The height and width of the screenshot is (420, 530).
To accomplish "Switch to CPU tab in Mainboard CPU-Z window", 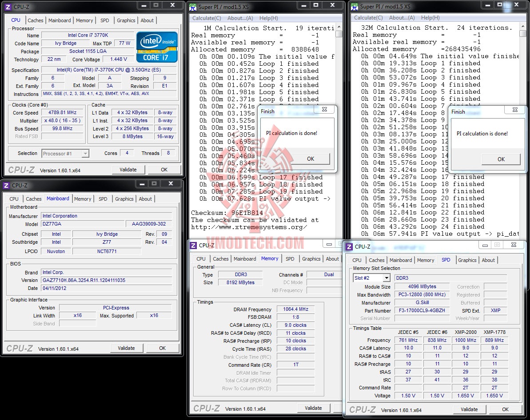I will (x=14, y=199).
